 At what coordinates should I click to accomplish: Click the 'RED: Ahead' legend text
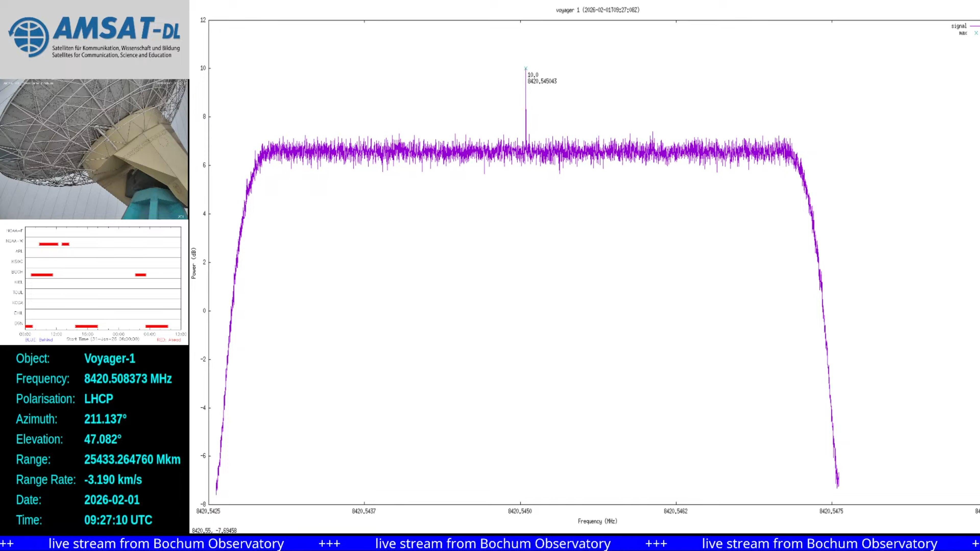[168, 340]
